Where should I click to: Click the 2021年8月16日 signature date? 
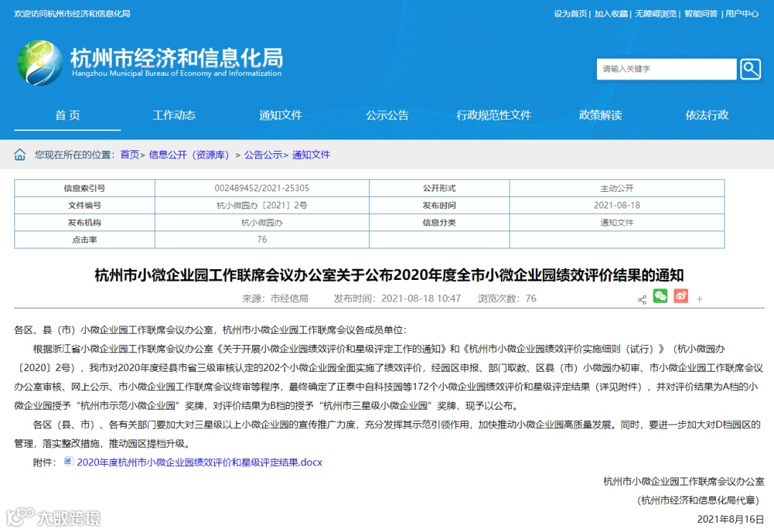coord(730,519)
